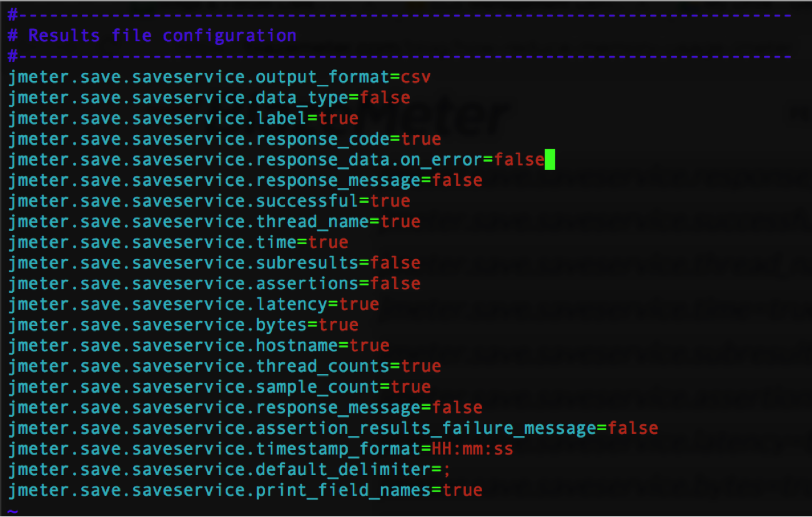Click the latency=true line
812x517 pixels.
point(194,304)
